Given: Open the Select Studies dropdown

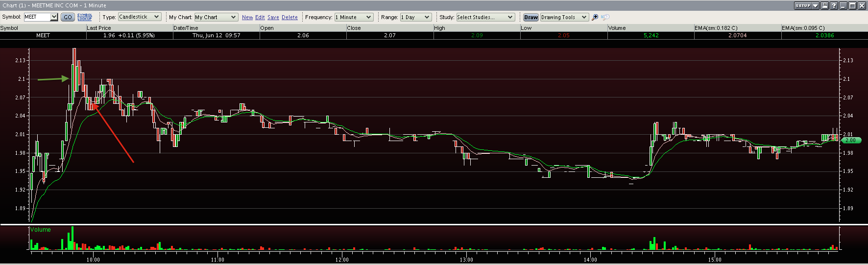Looking at the screenshot, I should coord(485,17).
